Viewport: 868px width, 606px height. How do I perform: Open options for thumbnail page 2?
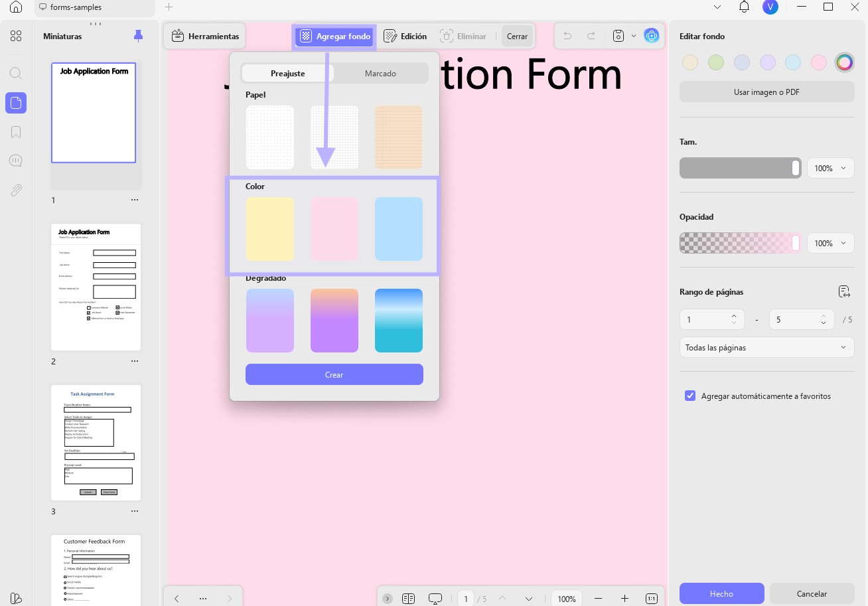(x=135, y=362)
